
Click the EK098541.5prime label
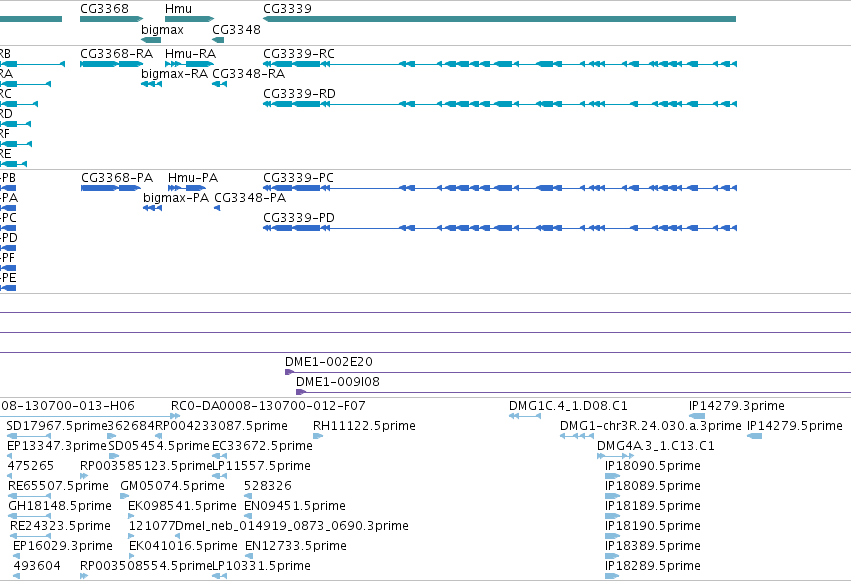[x=182, y=506]
